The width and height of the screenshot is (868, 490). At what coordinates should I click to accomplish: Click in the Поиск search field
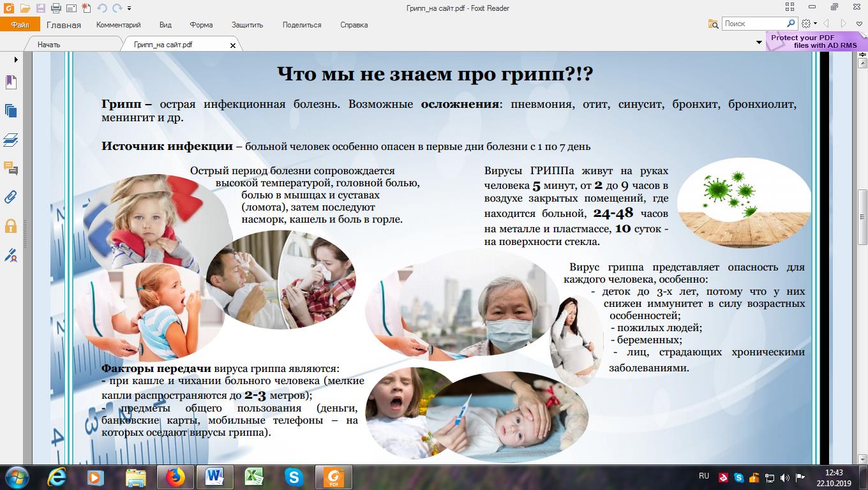tap(753, 24)
